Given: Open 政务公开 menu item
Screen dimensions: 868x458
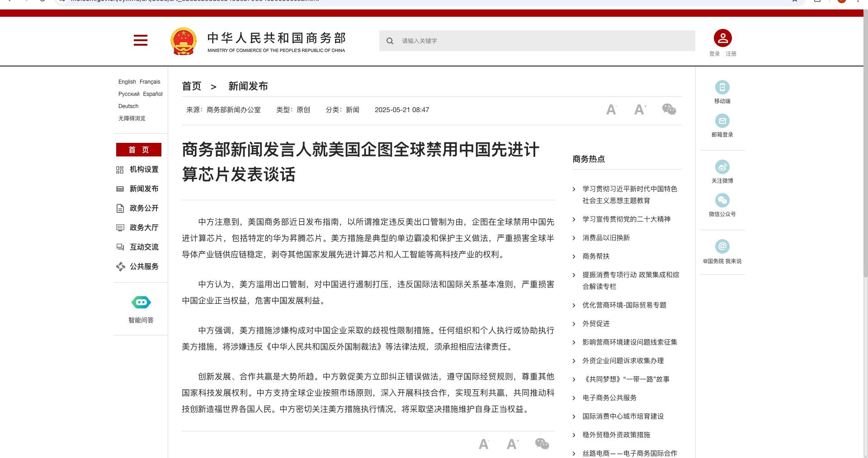Looking at the screenshot, I should tap(144, 208).
